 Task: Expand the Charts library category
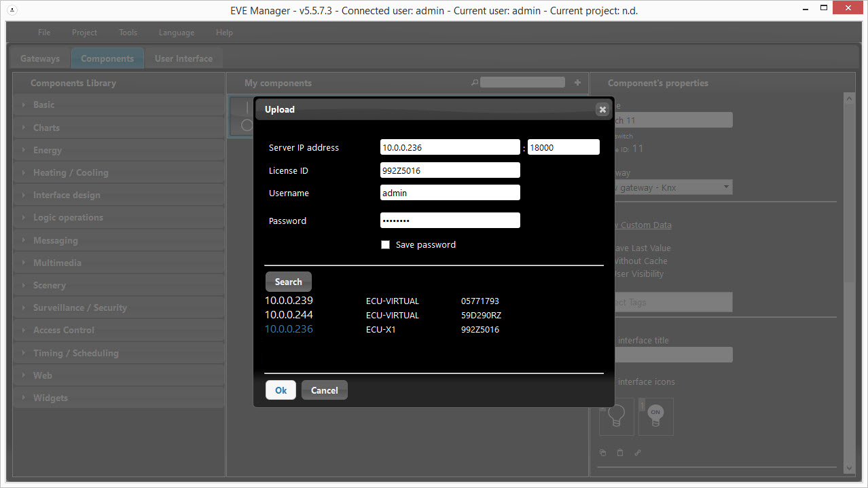pos(118,128)
